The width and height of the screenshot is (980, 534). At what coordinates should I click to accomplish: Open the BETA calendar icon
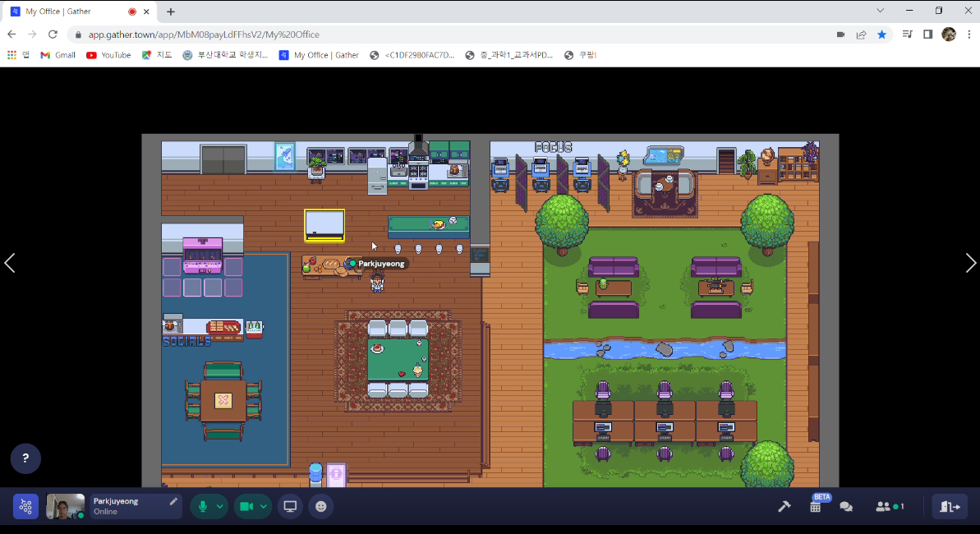[816, 507]
